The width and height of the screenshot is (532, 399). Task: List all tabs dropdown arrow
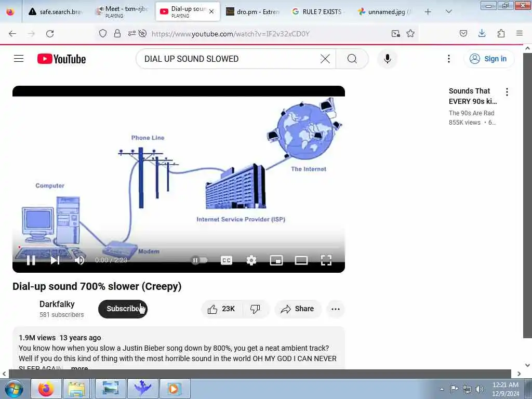tap(448, 11)
